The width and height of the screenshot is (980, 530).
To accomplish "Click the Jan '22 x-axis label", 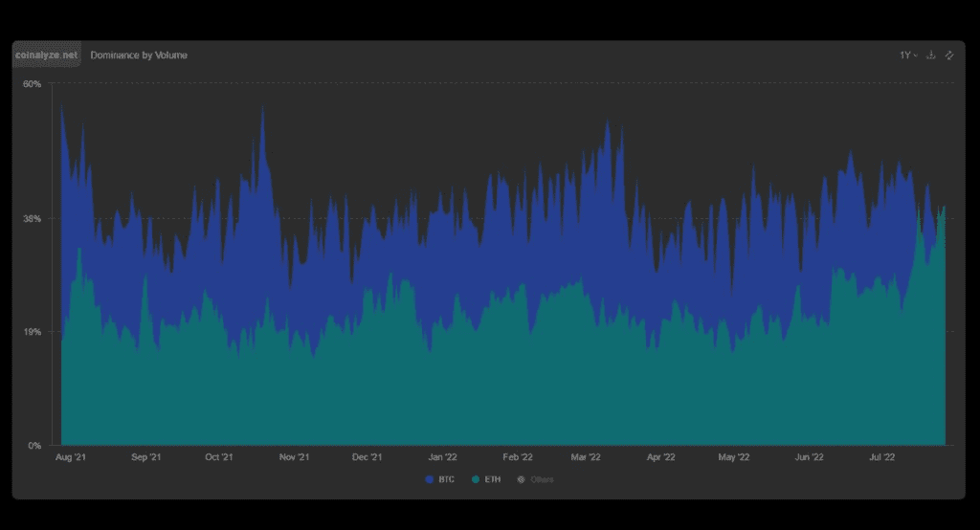I will [x=442, y=457].
